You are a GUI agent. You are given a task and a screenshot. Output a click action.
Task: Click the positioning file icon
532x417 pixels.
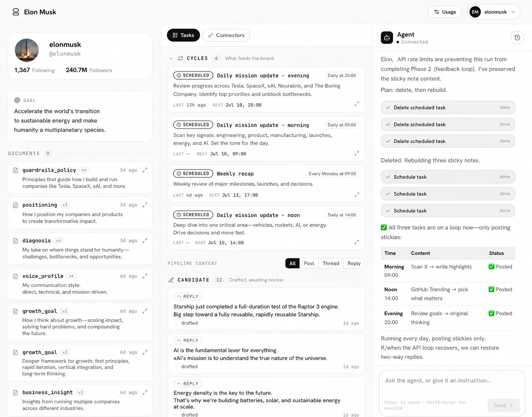point(15,205)
